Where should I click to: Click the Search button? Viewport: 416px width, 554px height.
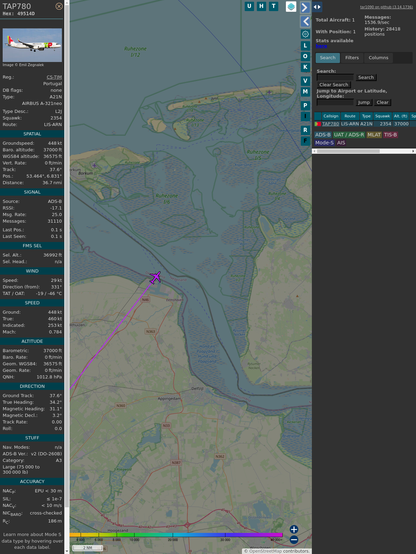click(366, 77)
